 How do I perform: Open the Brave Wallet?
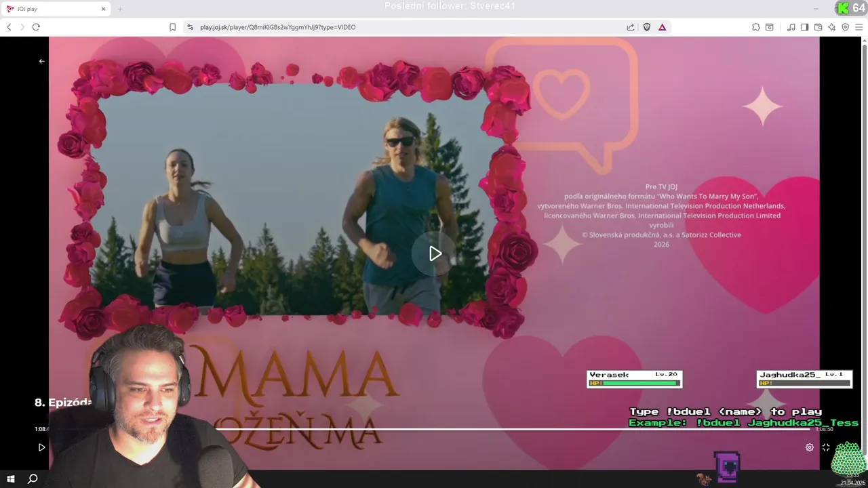(818, 27)
